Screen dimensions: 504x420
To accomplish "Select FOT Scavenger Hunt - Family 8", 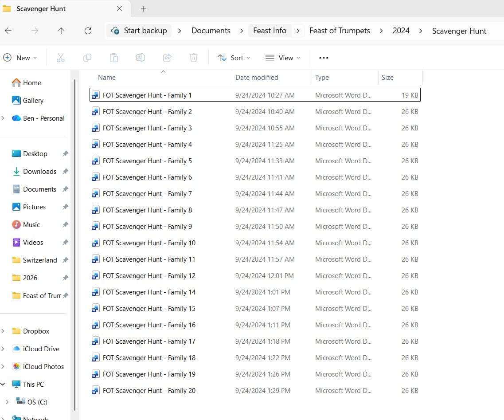I will (255, 210).
